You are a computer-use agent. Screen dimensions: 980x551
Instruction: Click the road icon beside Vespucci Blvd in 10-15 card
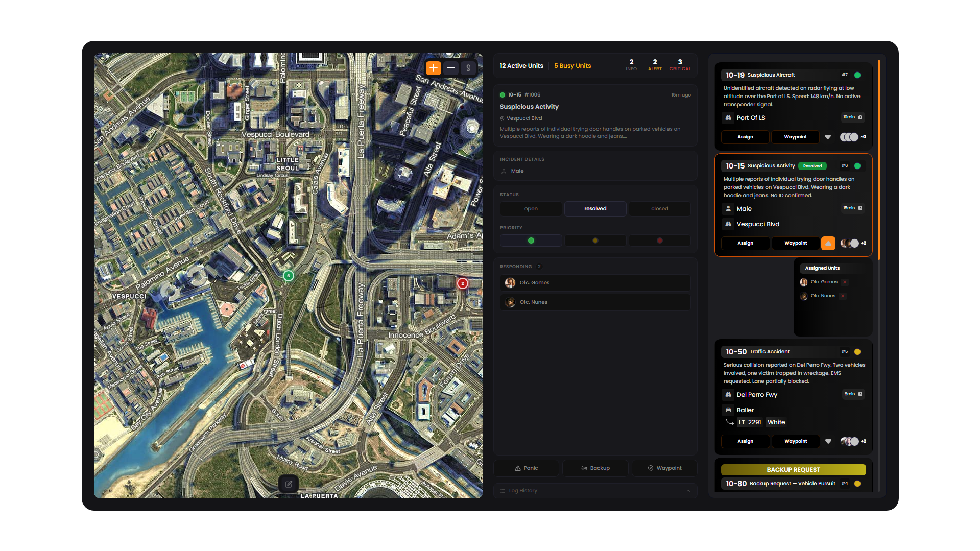[x=728, y=224]
